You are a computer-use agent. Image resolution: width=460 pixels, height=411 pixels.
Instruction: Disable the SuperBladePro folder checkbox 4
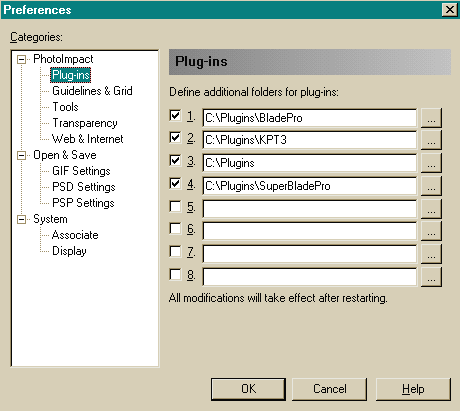175,184
